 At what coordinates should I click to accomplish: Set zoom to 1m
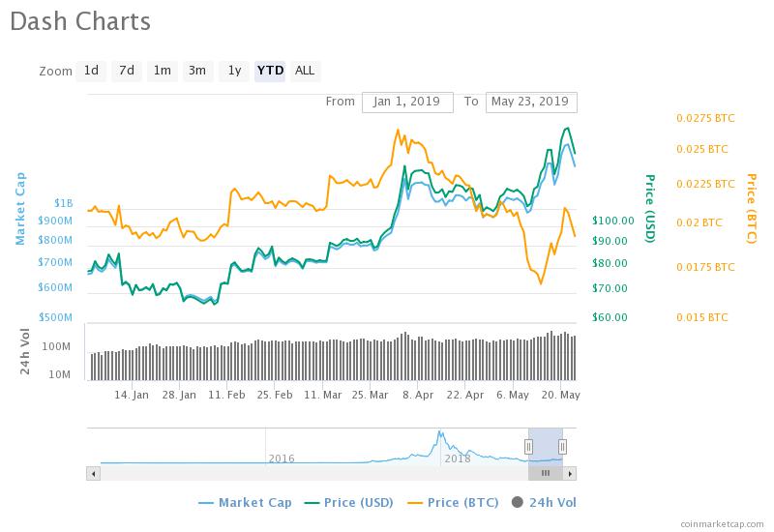[x=163, y=71]
